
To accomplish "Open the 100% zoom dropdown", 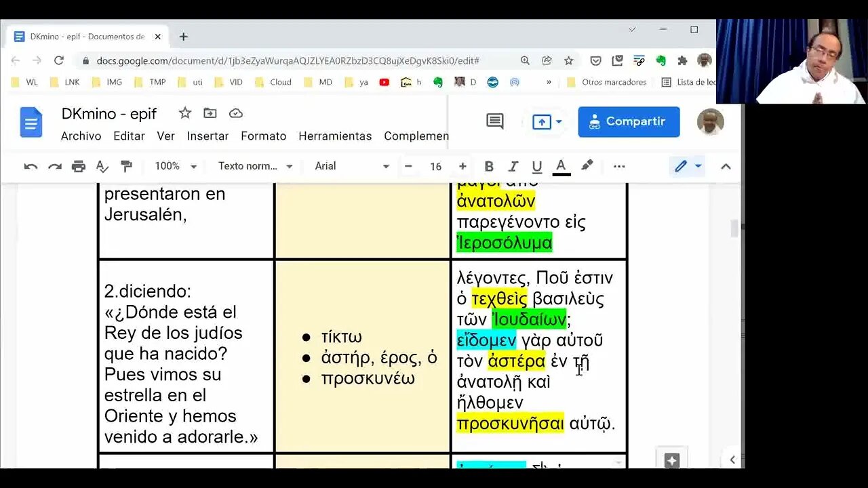I will (x=176, y=166).
